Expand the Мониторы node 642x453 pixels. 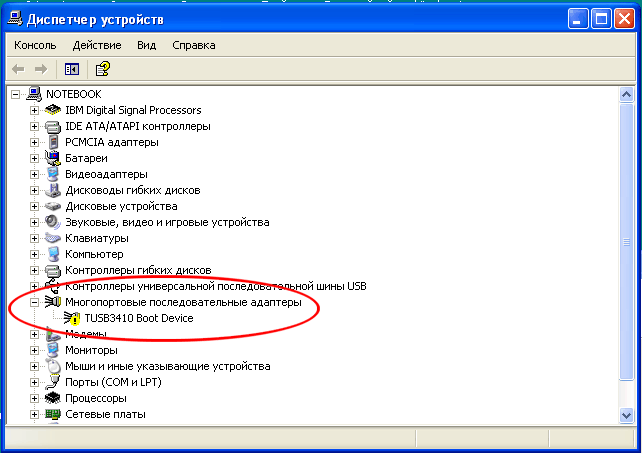pyautogui.click(x=34, y=351)
